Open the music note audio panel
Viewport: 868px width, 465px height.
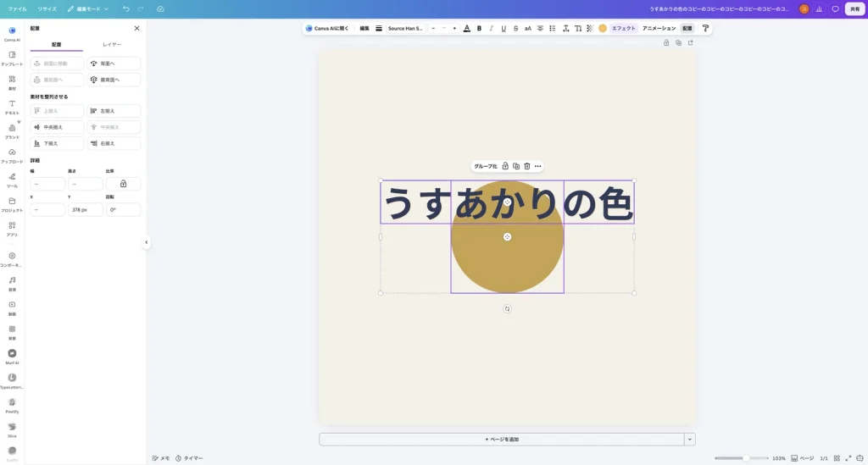point(12,283)
